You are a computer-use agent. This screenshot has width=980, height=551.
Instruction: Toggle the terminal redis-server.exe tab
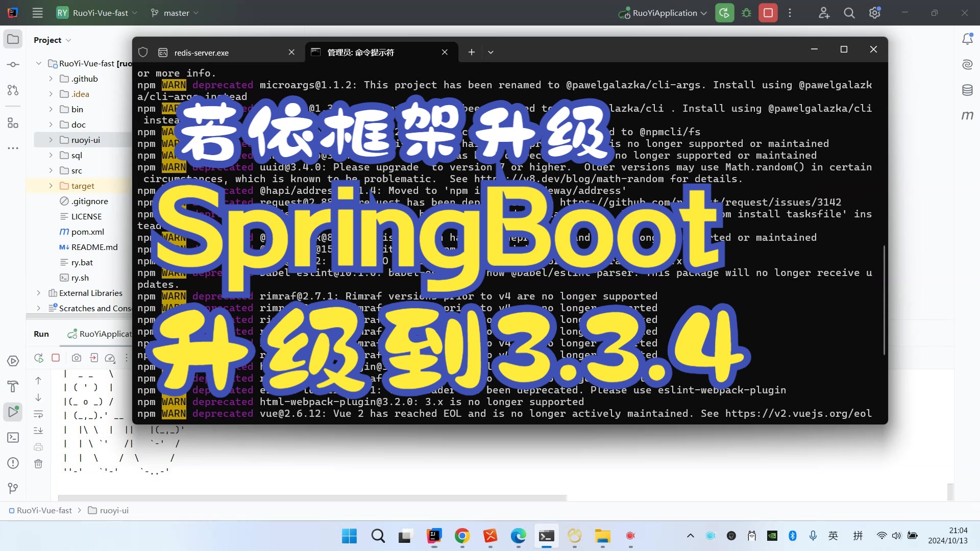tap(201, 52)
